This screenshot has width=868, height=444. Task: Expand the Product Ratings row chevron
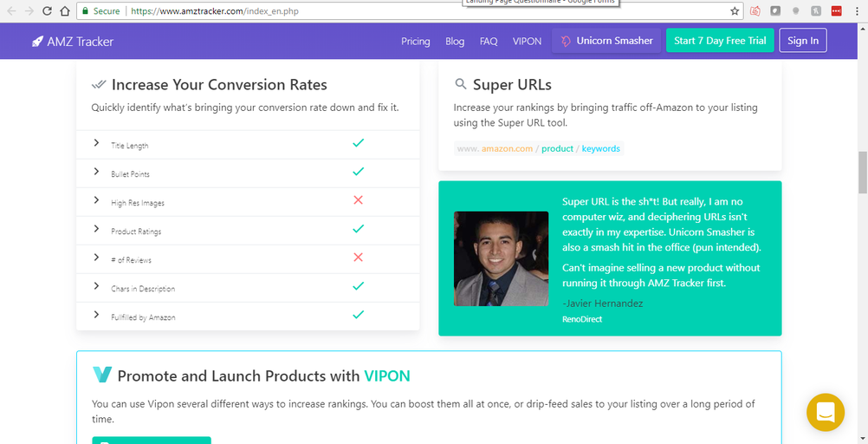96,229
